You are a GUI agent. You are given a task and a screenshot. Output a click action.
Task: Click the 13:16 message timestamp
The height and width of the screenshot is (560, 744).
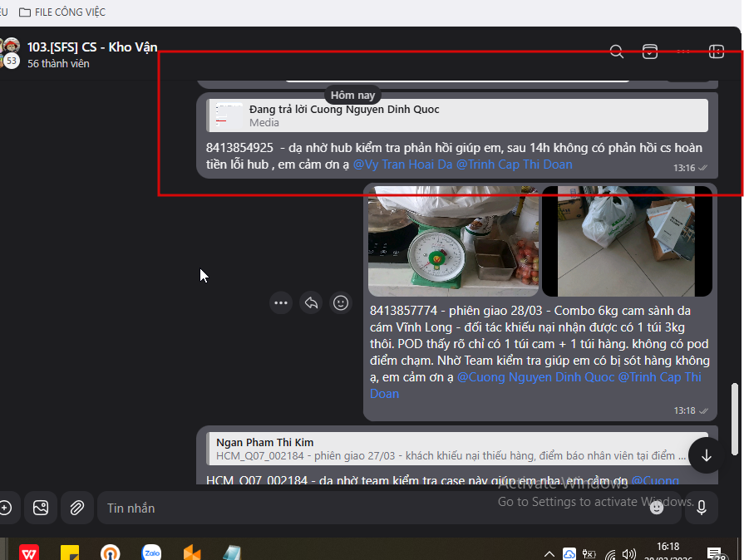click(x=684, y=168)
